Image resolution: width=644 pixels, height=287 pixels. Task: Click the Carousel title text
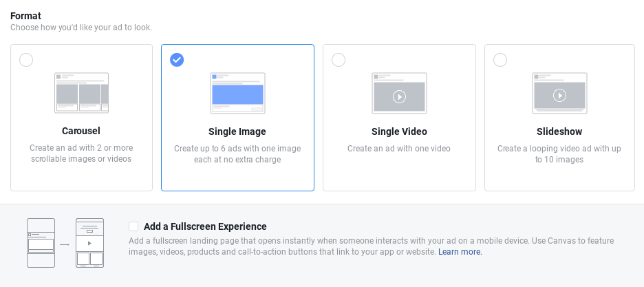tap(81, 131)
